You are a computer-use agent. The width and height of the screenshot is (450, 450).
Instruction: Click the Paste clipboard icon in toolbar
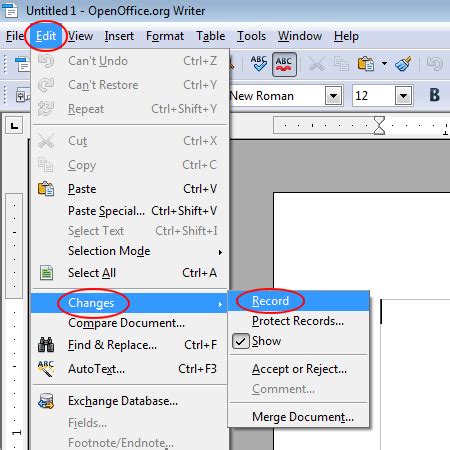(x=366, y=64)
